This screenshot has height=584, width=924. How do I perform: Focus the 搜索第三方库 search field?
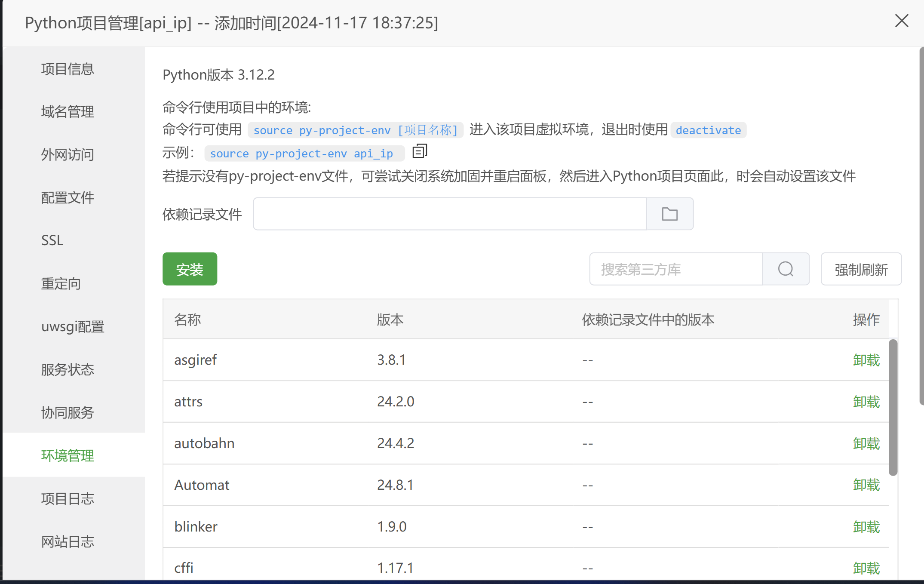[676, 269]
